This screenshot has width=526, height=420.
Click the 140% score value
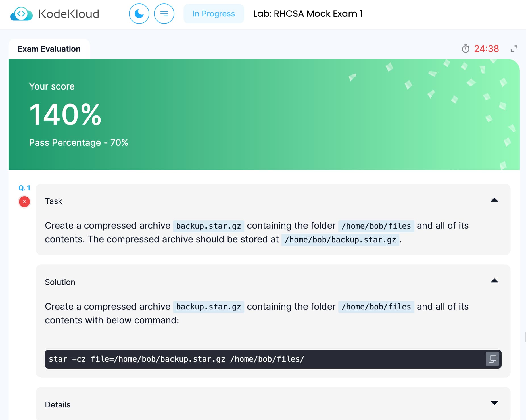[x=65, y=115]
